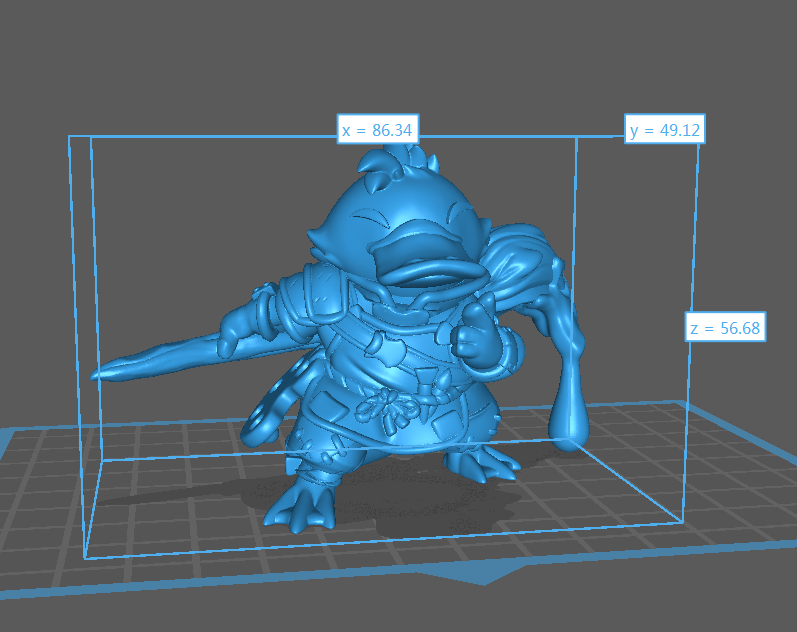
Task: Click the duck's thumbs-up hand
Action: tap(477, 335)
